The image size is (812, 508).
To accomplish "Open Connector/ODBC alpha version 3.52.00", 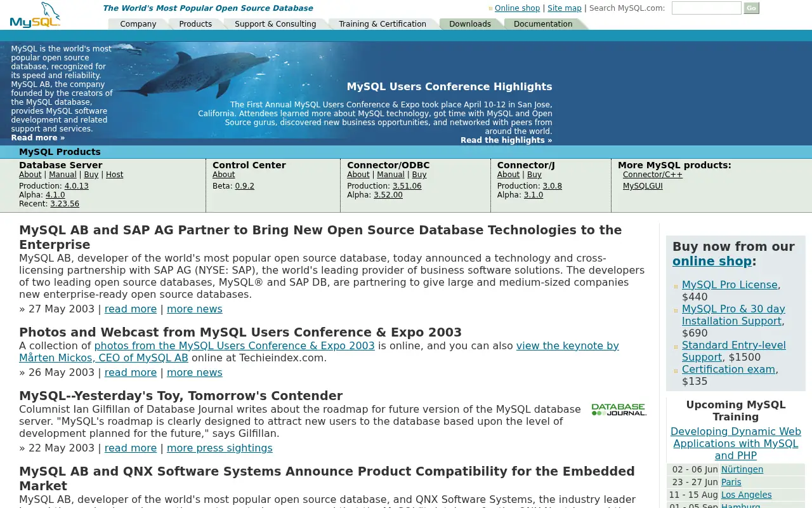I will [388, 195].
